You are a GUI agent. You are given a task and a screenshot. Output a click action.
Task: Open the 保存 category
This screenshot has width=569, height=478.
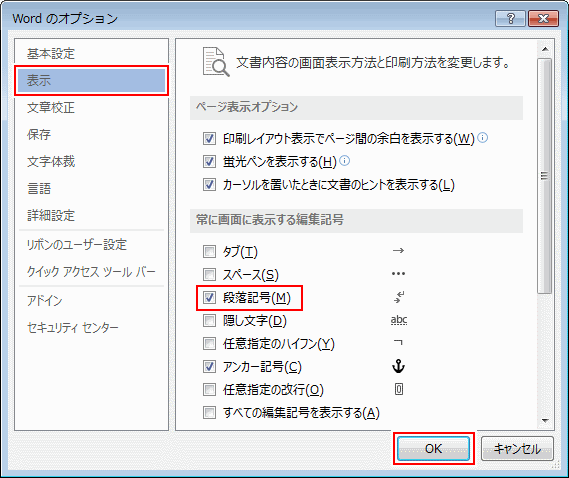click(x=91, y=134)
